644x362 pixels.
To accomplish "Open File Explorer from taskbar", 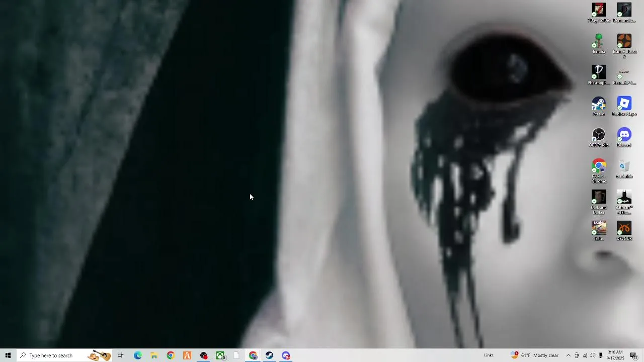I will point(154,355).
